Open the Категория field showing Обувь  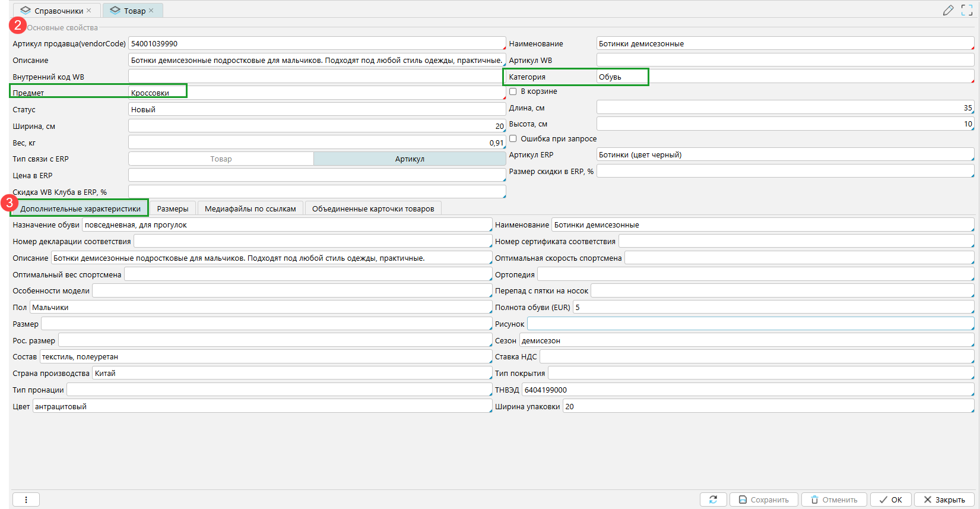coord(784,77)
